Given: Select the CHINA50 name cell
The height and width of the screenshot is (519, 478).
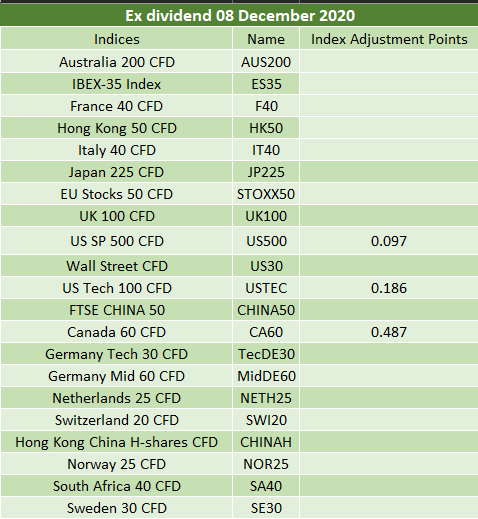Looking at the screenshot, I should (x=266, y=310).
